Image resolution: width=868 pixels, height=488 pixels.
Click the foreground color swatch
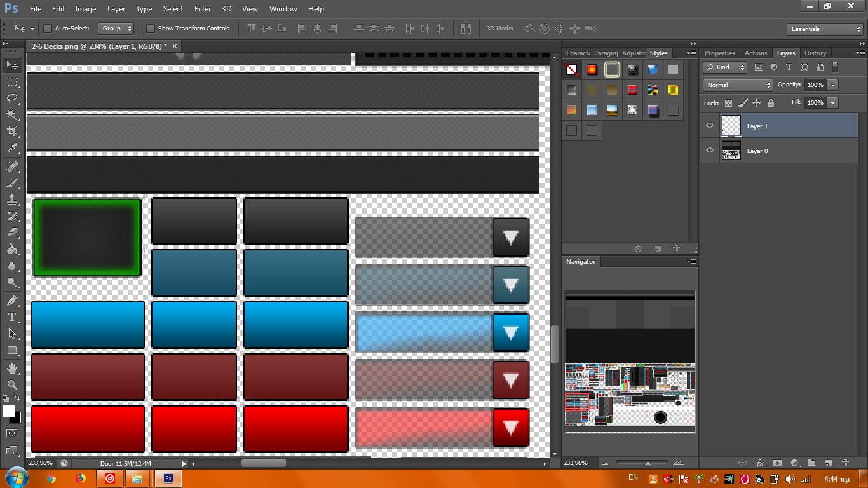[9, 411]
